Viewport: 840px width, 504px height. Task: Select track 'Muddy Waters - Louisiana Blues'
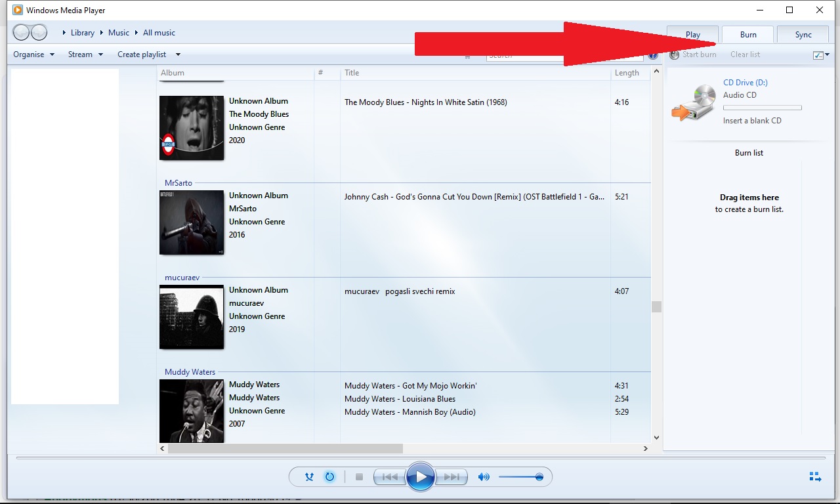400,399
